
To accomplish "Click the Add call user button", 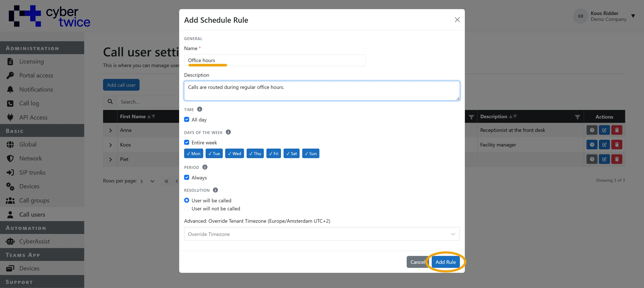I will point(121,85).
